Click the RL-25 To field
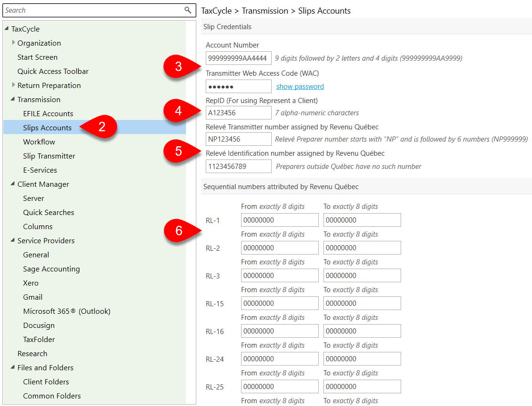 (362, 387)
